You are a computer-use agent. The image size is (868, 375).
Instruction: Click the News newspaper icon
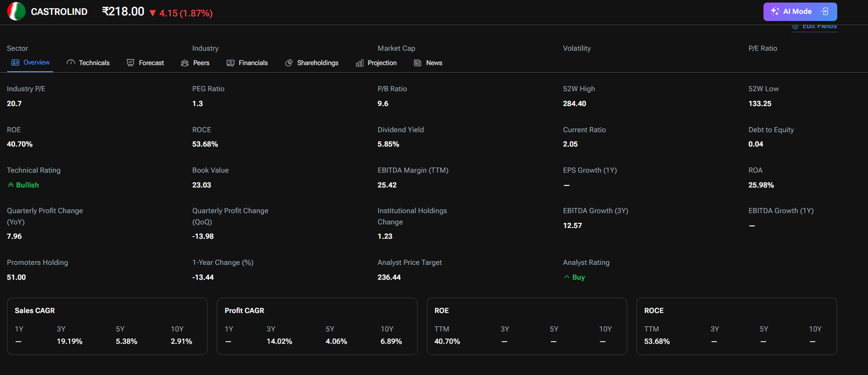coord(418,63)
